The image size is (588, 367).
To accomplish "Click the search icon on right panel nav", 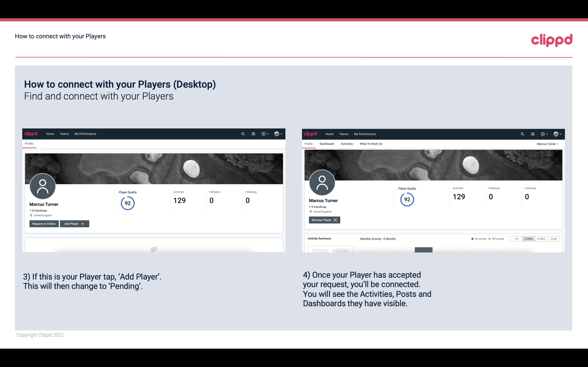I will point(522,134).
